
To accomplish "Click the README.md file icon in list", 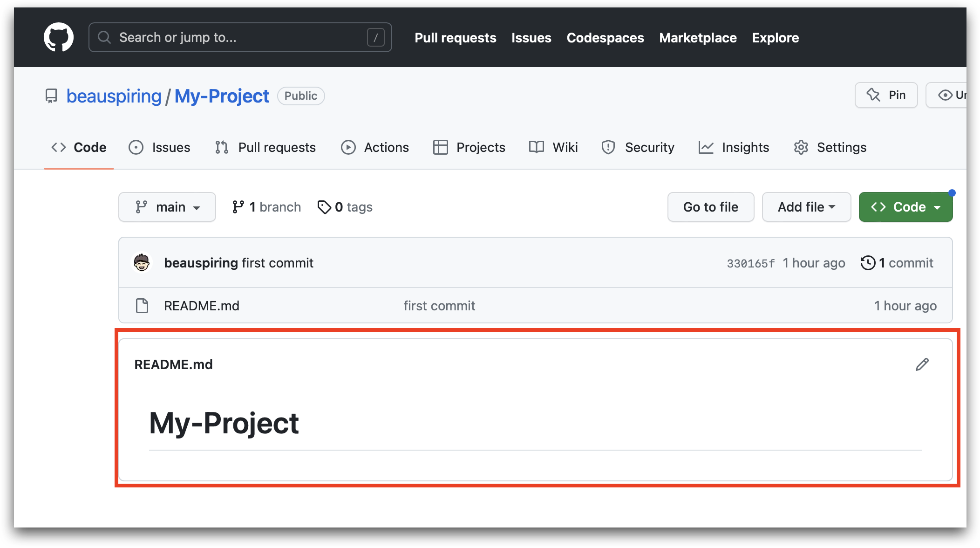I will pos(142,306).
